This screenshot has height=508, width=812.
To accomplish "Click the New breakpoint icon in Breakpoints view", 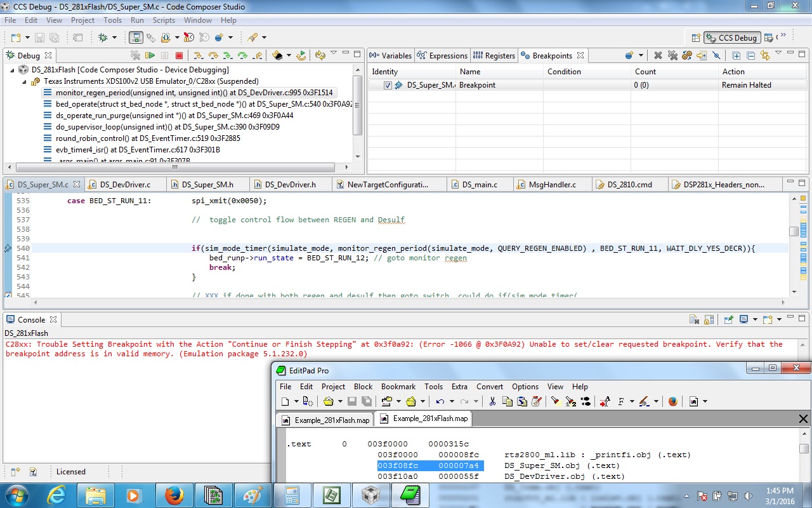I will [x=629, y=55].
